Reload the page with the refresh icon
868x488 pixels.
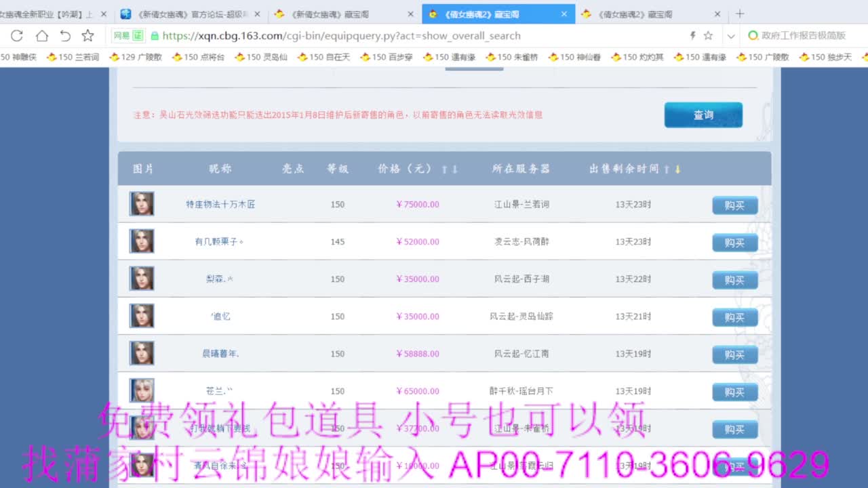[17, 36]
